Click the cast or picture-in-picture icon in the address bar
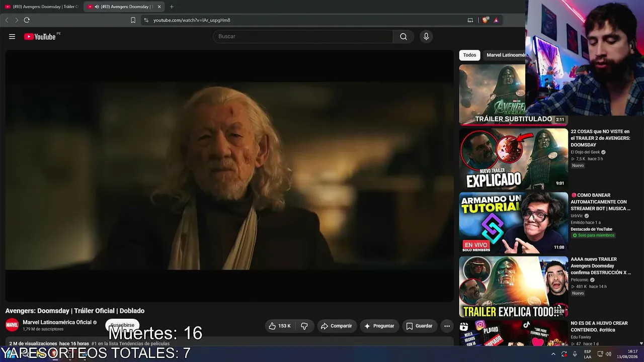Image resolution: width=644 pixels, height=362 pixels. coord(470,20)
